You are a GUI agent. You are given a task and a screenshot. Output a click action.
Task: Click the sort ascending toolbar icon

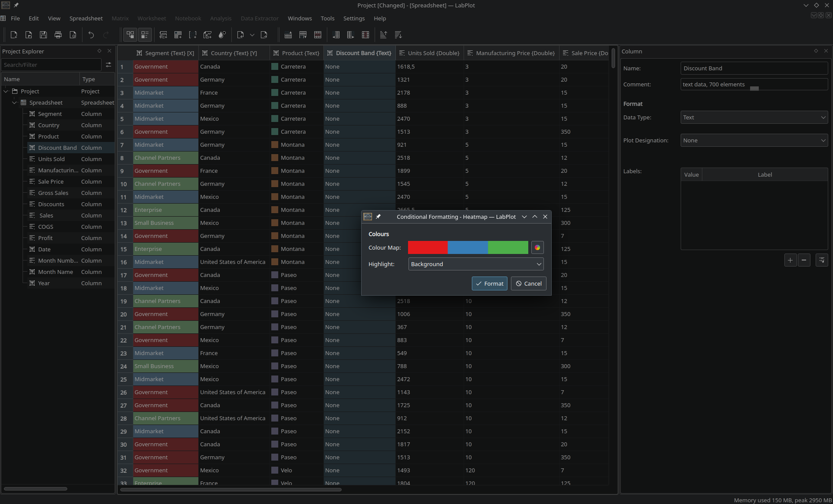click(383, 35)
